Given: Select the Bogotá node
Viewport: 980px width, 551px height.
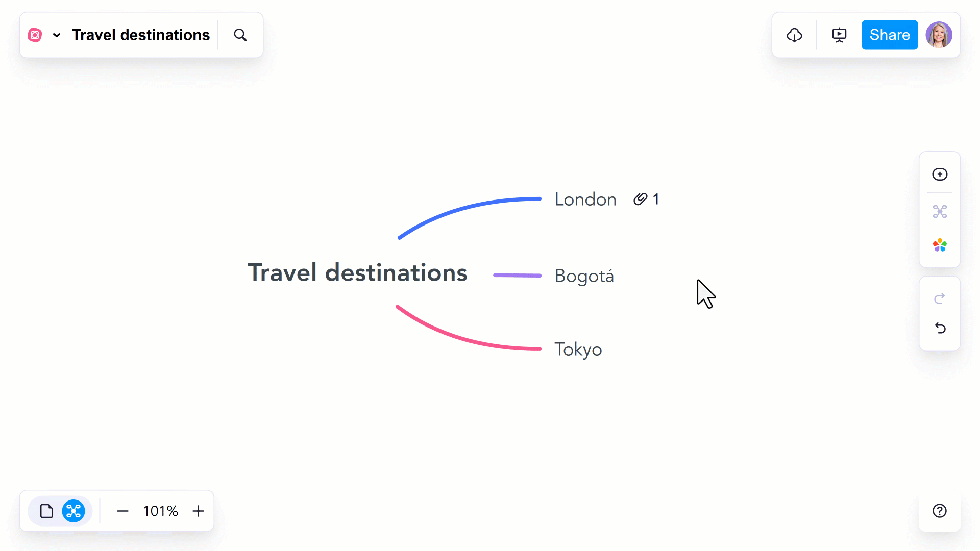Looking at the screenshot, I should 584,276.
